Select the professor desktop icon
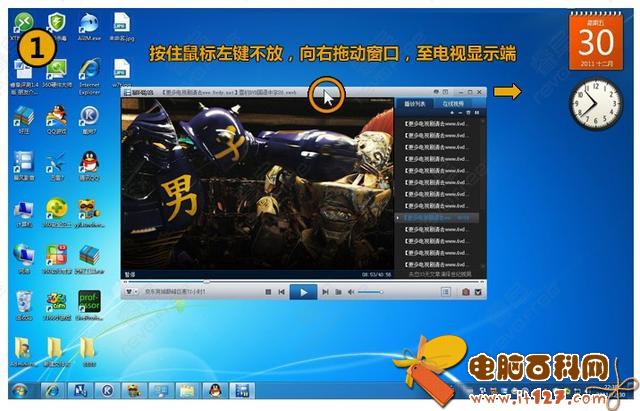Screen dimensions: 640x411 89,305
